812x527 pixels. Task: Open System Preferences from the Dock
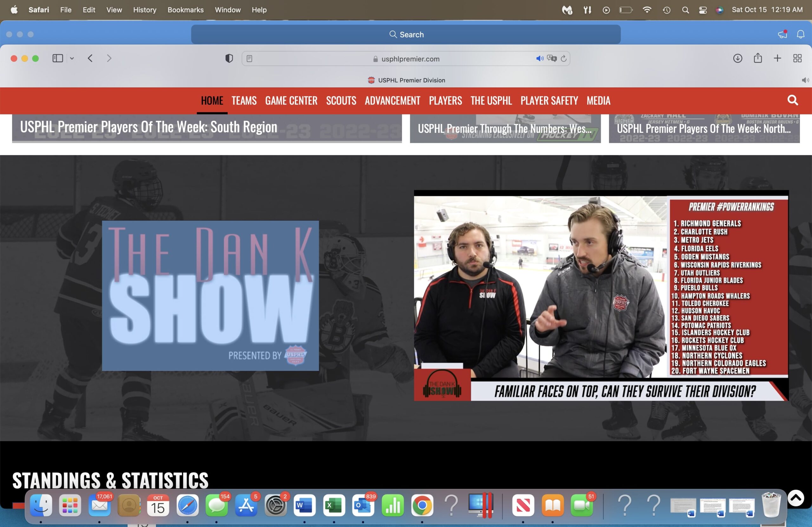tap(275, 505)
